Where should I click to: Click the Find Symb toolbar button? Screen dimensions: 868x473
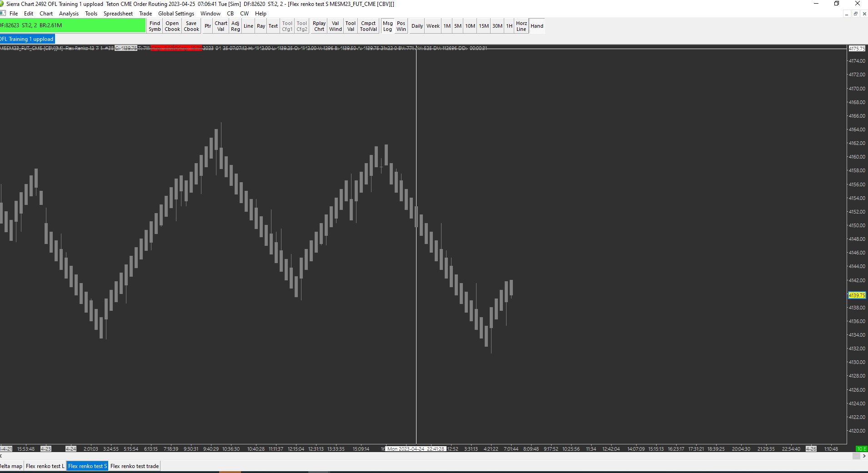tap(155, 26)
